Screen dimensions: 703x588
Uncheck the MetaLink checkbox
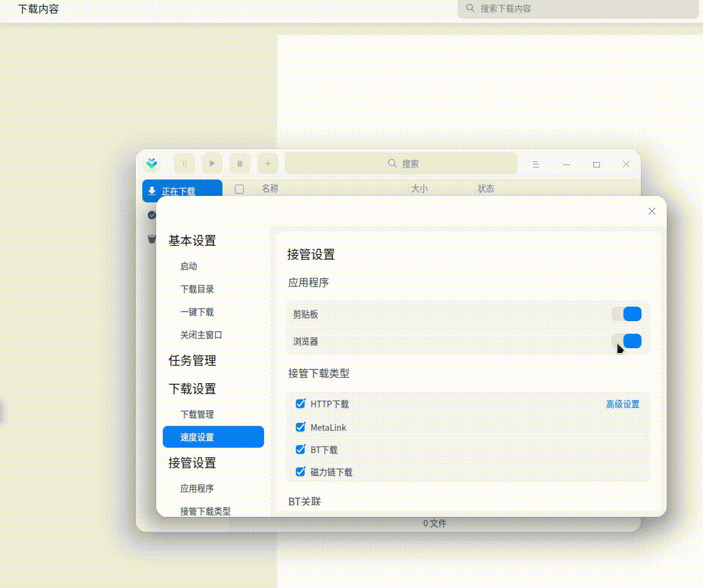click(300, 427)
